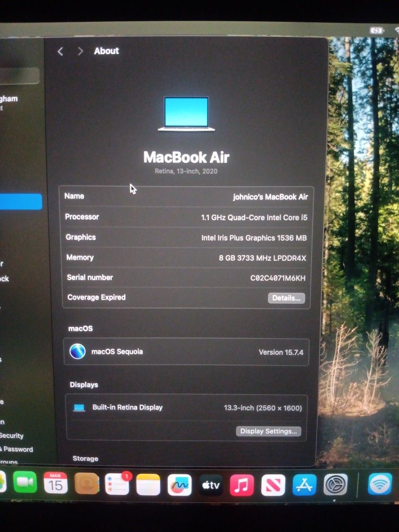Click the sidebar search field
This screenshot has height=532, width=399.
click(x=21, y=76)
